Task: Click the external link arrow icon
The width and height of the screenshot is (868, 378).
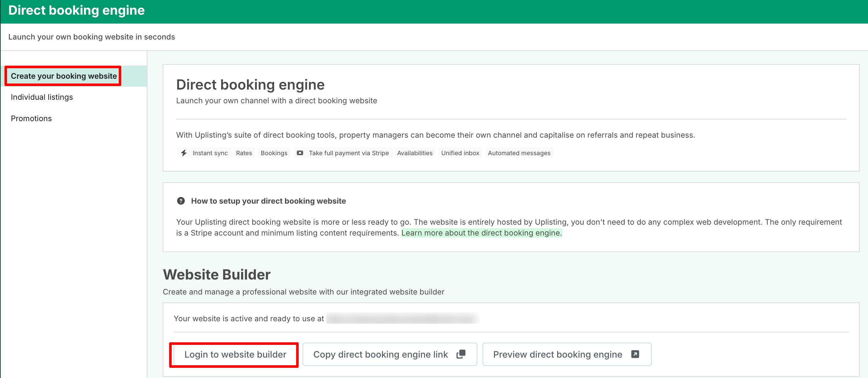Action: click(x=635, y=354)
